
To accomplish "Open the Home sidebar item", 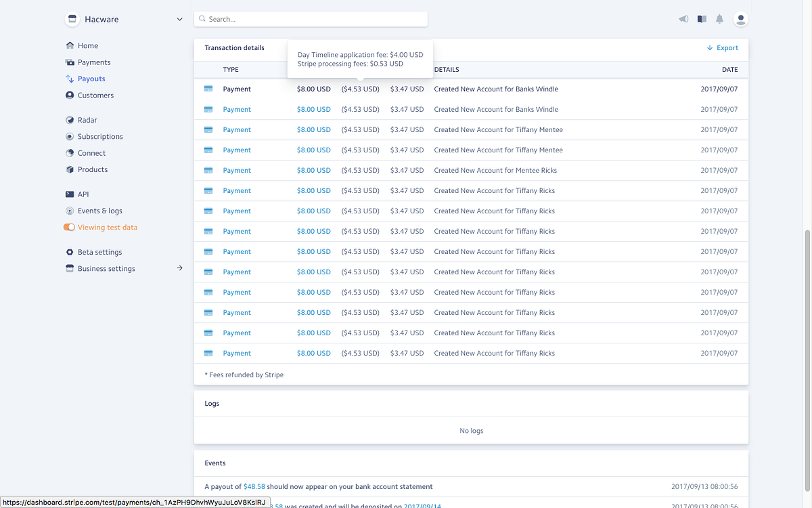I will tap(87, 45).
